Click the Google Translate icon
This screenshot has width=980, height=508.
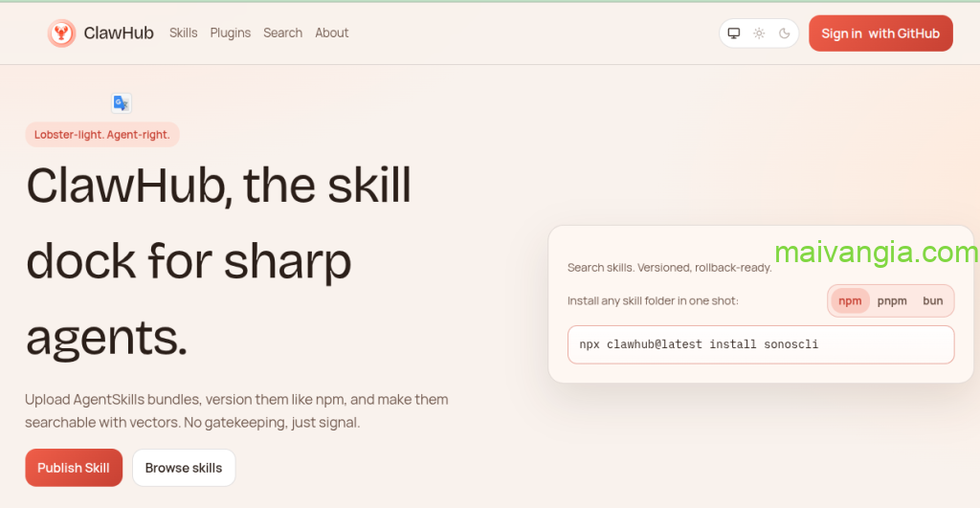click(121, 103)
